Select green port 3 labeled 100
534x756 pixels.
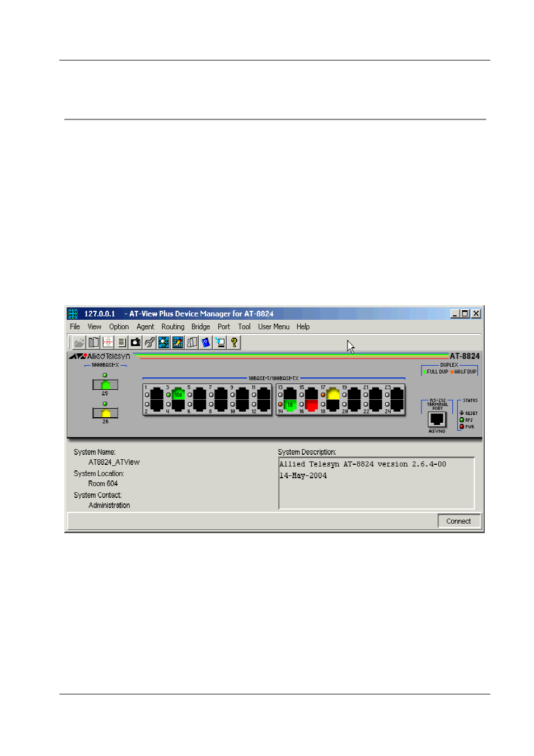coord(178,394)
